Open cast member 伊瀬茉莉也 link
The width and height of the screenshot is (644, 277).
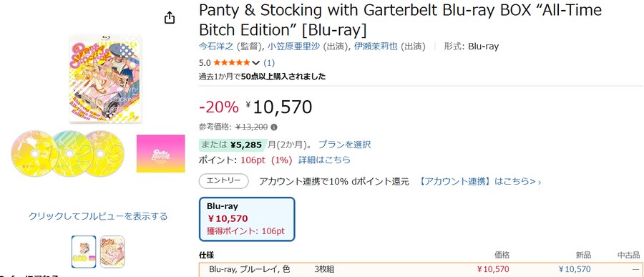376,47
